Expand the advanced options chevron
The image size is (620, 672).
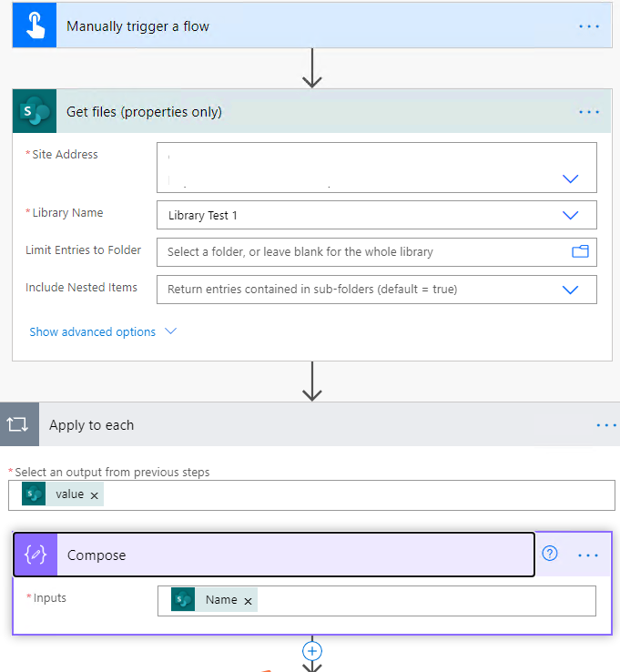(x=170, y=331)
